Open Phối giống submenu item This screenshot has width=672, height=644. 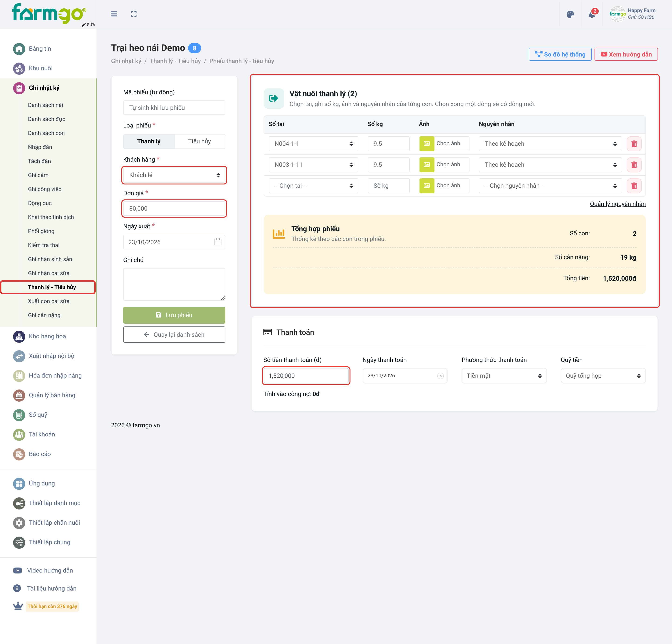click(x=41, y=231)
